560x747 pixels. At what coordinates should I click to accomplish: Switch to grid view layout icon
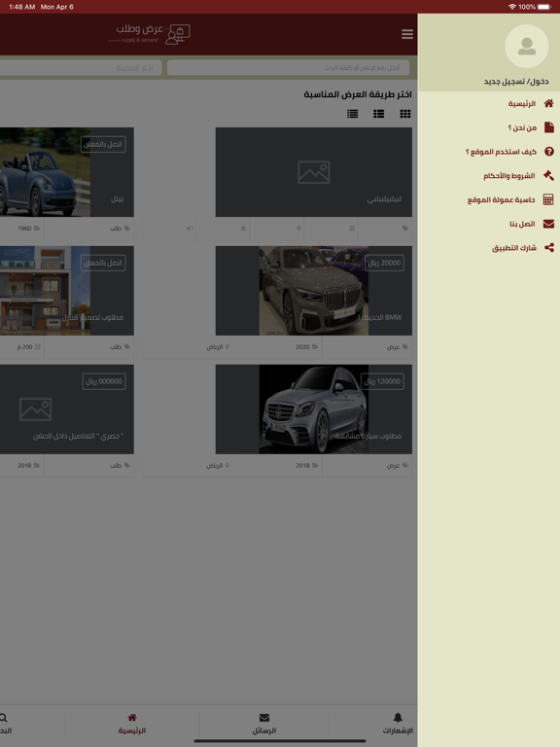[x=405, y=114]
